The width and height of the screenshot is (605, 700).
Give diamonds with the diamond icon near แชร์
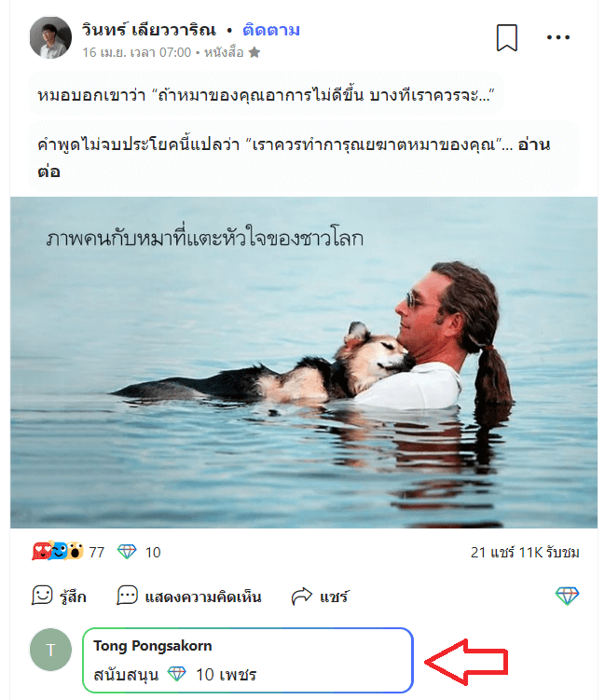567,596
